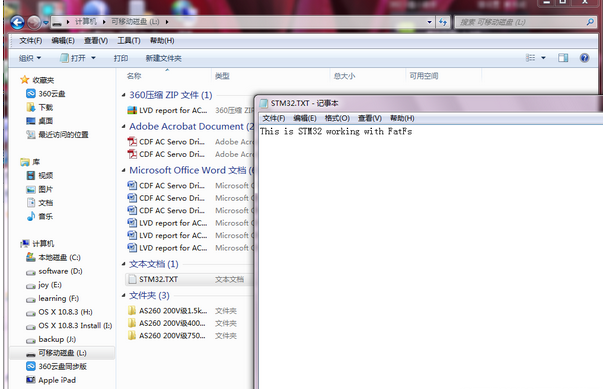Select 桌面 in the favorites list
The width and height of the screenshot is (604, 389).
click(40, 121)
